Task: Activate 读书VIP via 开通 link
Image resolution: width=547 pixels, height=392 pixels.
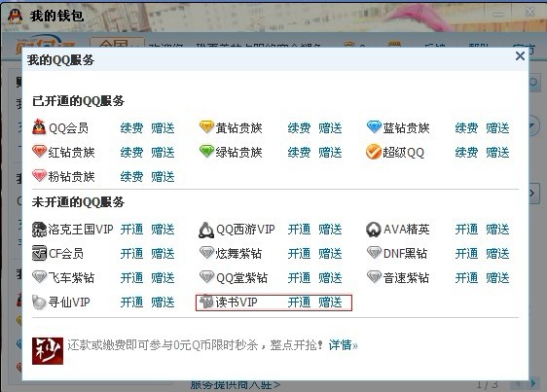Action: pos(300,303)
